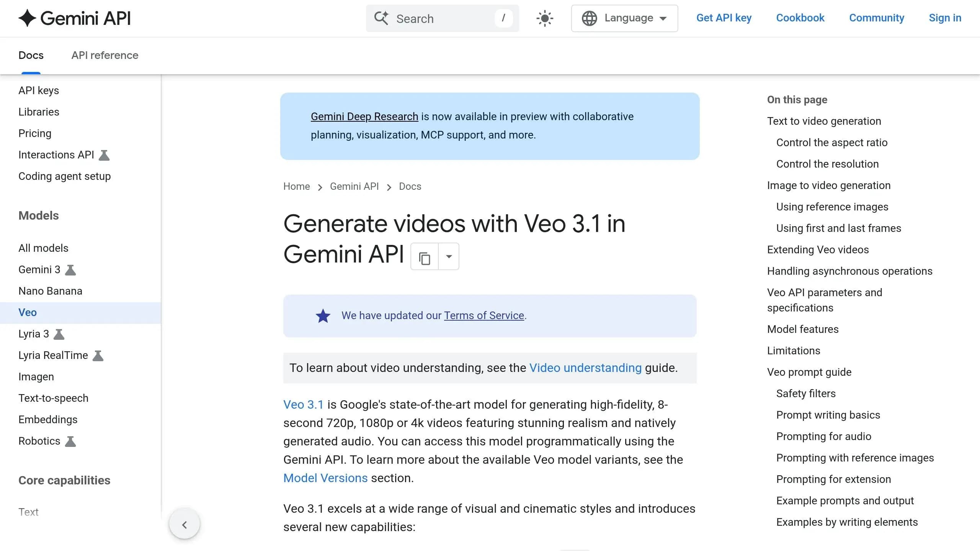The width and height of the screenshot is (980, 551).
Task: Click the globe icon in Language selector
Action: pos(589,18)
